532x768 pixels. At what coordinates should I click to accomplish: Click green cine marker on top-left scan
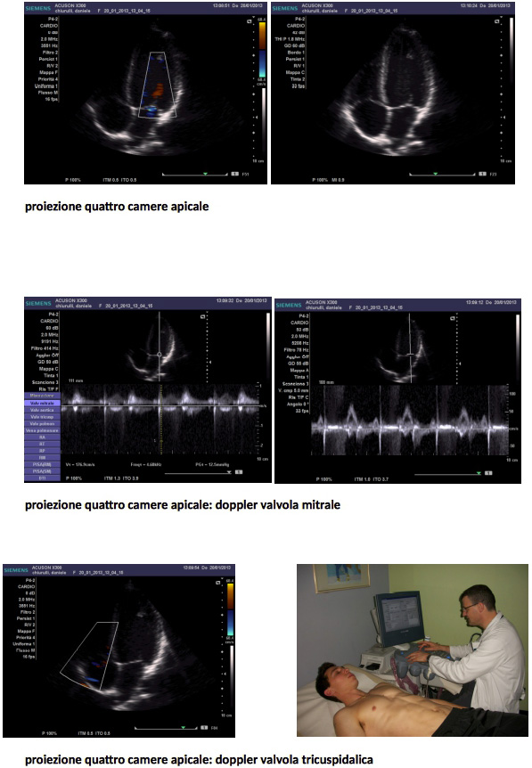[x=205, y=174]
